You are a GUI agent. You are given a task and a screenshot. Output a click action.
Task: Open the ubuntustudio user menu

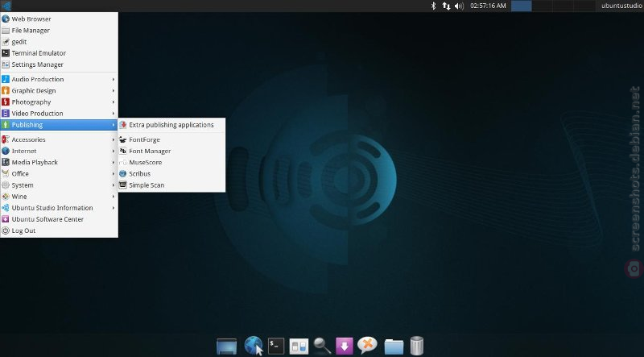click(621, 6)
